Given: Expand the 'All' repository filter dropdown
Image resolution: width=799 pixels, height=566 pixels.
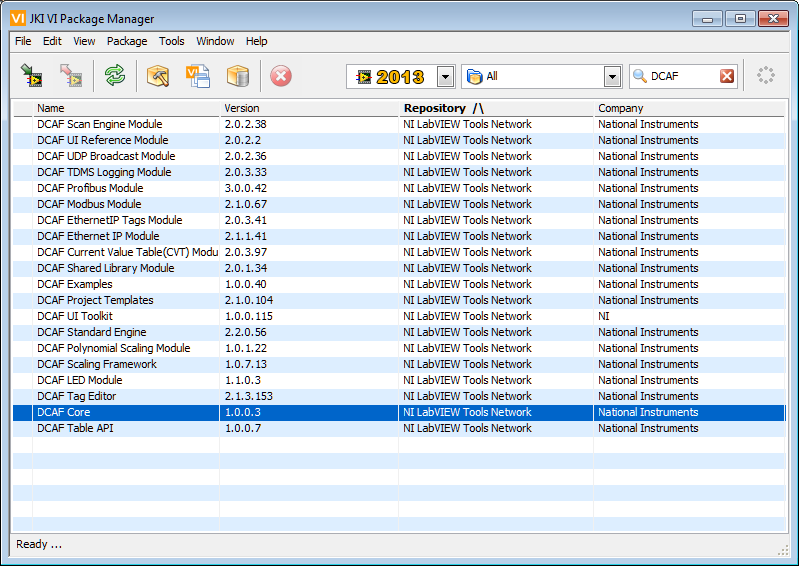Looking at the screenshot, I should [x=612, y=77].
